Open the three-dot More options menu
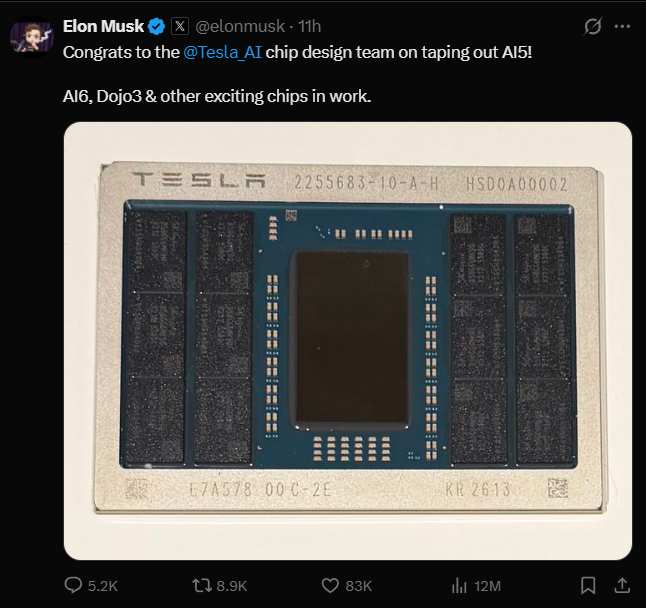The image size is (646, 608). point(627,26)
